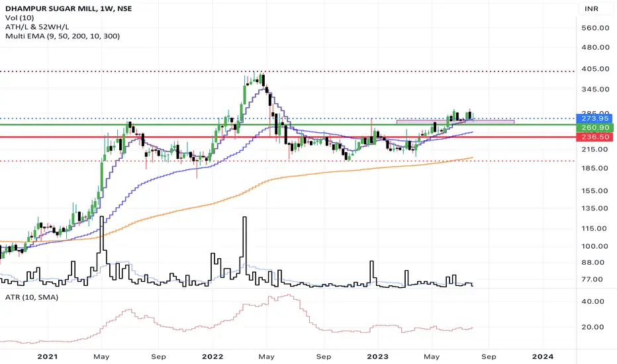
Task: Click the 345.00 price axis value
Action: pos(595,89)
